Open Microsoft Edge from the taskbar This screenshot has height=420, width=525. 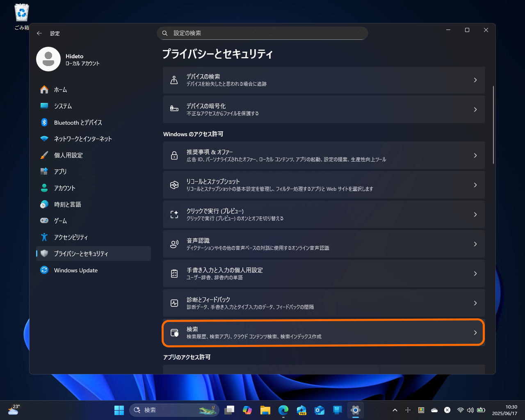[x=283, y=410]
